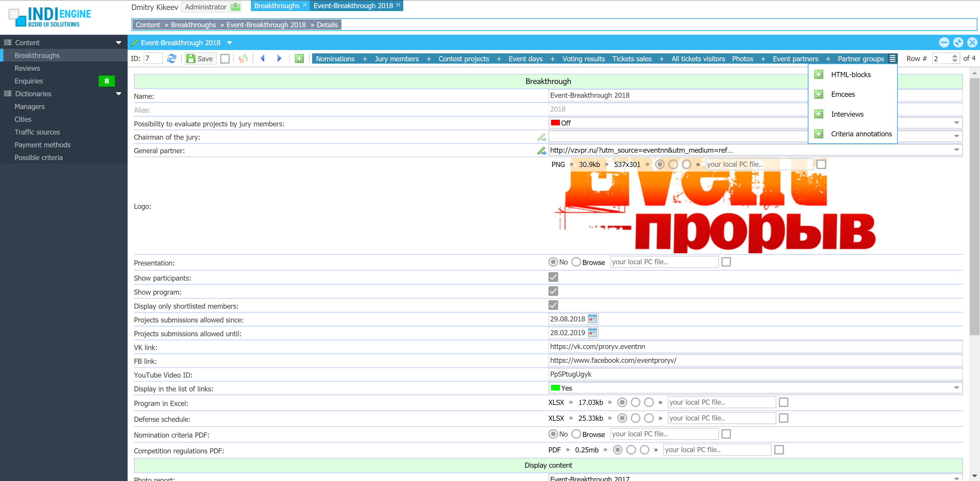Click the pencil icon beside General partner
This screenshot has height=481, width=980.
[542, 151]
